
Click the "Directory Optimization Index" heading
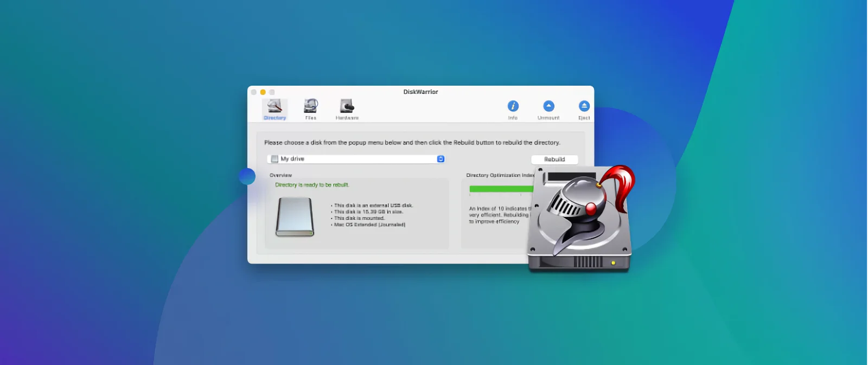[x=500, y=175]
